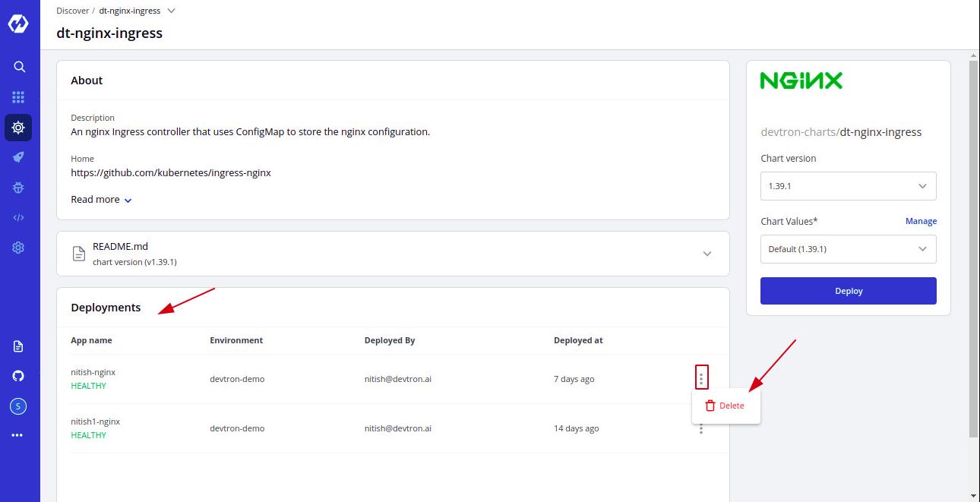
Task: Select Delete from the context menu
Action: point(726,406)
